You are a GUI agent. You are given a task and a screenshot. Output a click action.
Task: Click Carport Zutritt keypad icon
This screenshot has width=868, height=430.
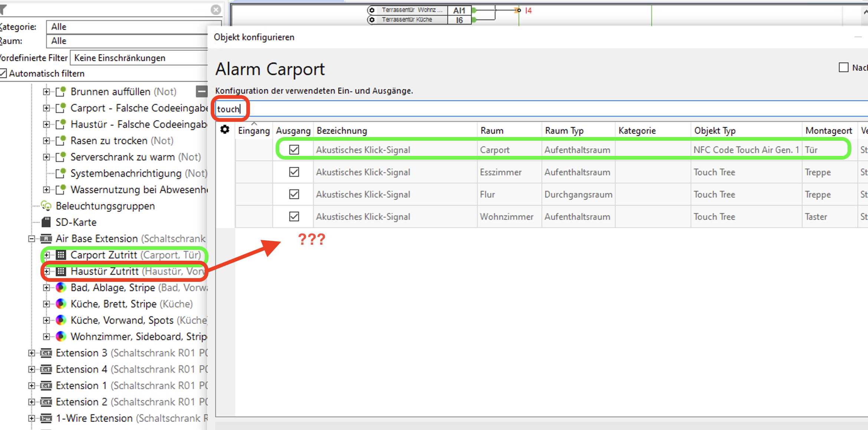(x=61, y=255)
